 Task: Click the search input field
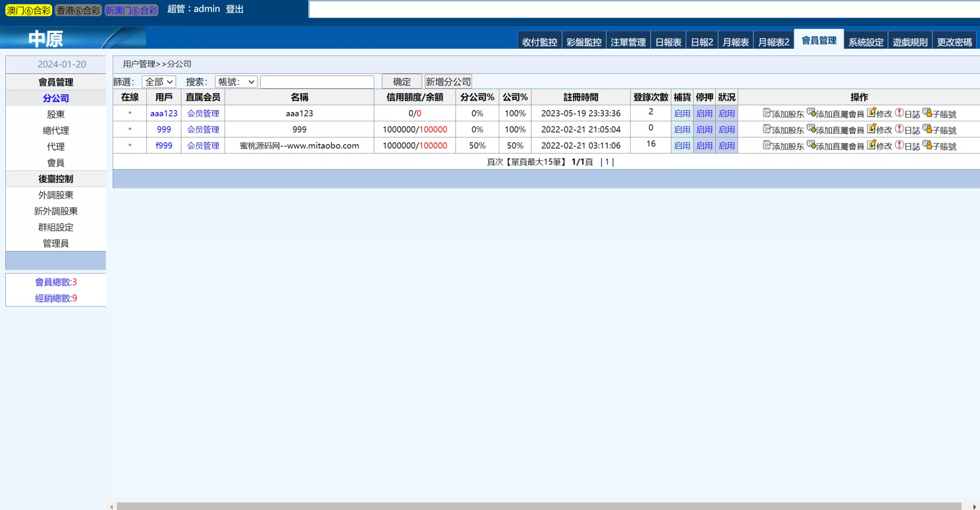(317, 81)
